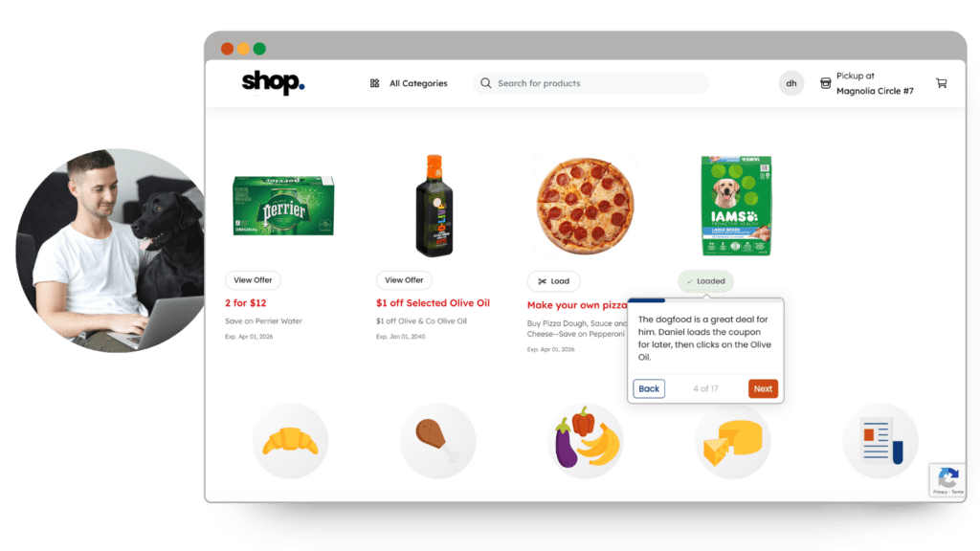View Offer for Perrier water
This screenshot has width=980, height=551.
click(253, 280)
